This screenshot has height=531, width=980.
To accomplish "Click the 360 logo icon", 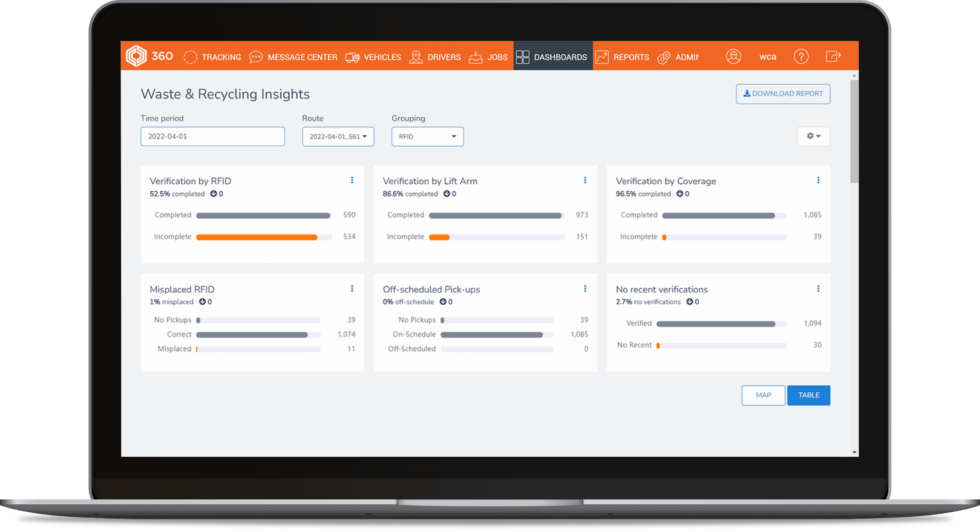I will tap(136, 57).
